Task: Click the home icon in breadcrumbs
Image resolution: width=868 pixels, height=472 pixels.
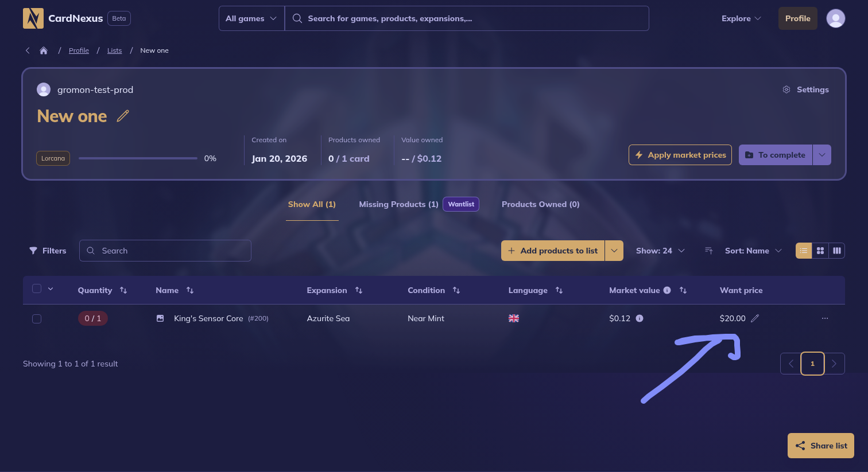Action: 44,50
